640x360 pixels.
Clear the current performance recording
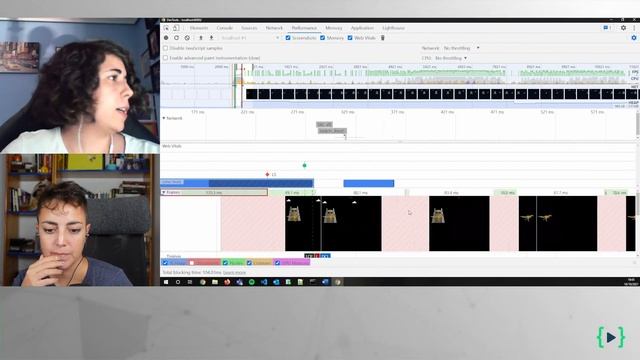(x=187, y=38)
